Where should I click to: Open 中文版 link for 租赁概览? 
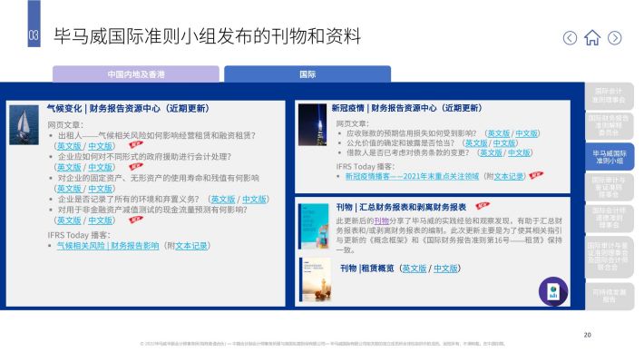pyautogui.click(x=445, y=269)
